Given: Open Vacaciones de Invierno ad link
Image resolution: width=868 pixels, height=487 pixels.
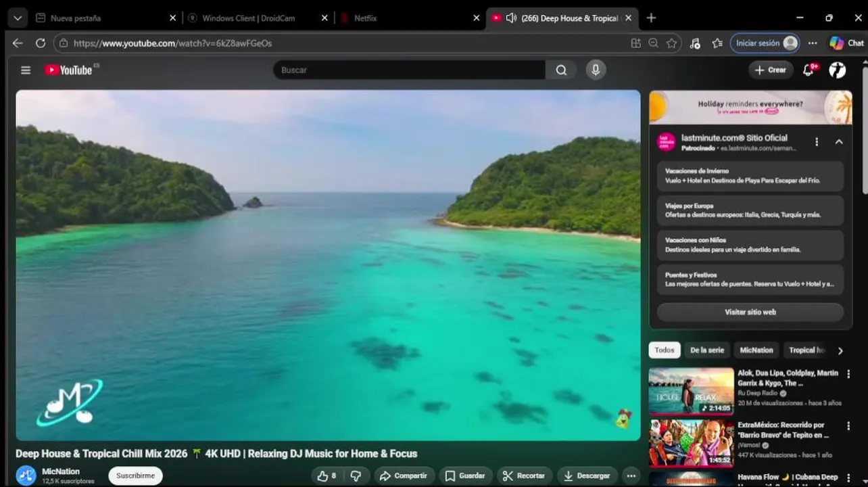Looking at the screenshot, I should coord(750,176).
